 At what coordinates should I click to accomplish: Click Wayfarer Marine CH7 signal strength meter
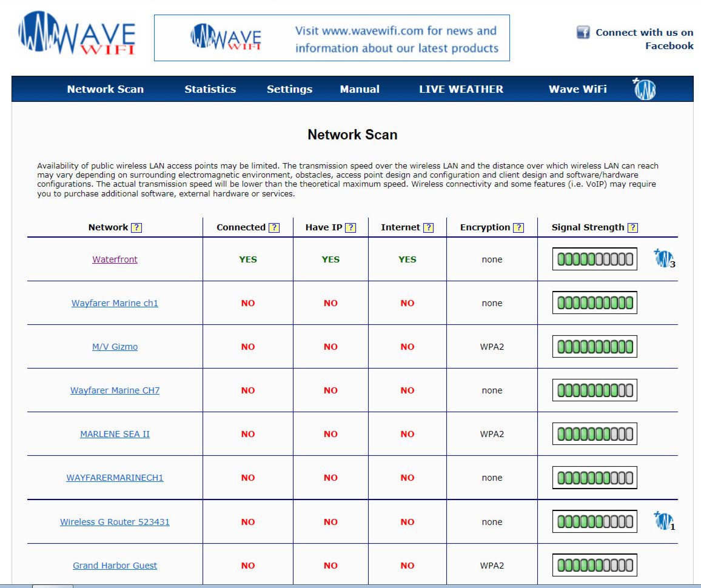[x=595, y=390]
